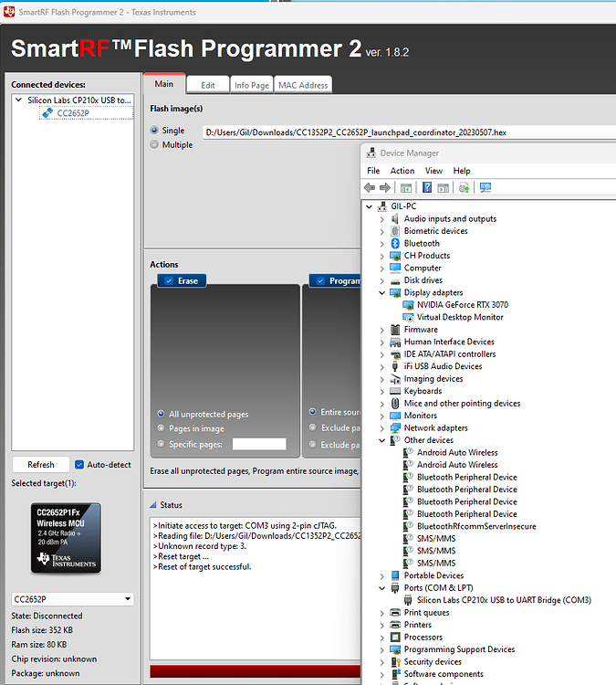Click the NVIDIA GeForce RTX 3070 adapter icon

(x=408, y=305)
